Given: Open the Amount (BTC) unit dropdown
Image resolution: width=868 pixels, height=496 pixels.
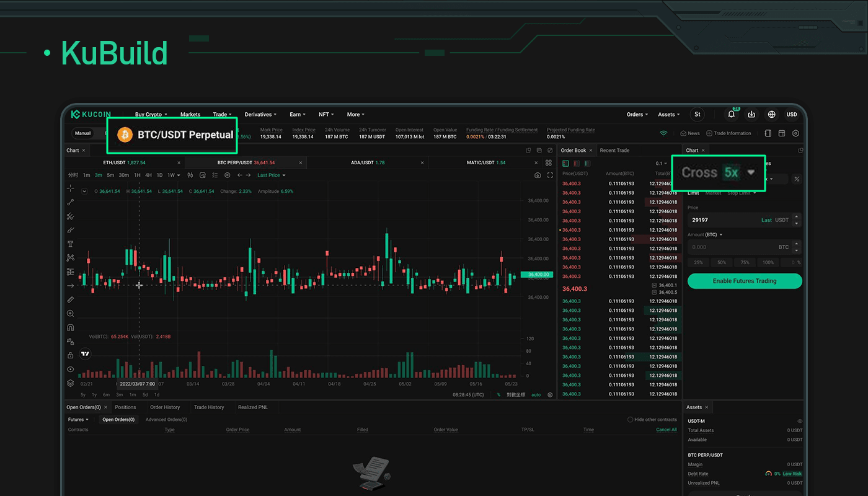Looking at the screenshot, I should coord(705,235).
